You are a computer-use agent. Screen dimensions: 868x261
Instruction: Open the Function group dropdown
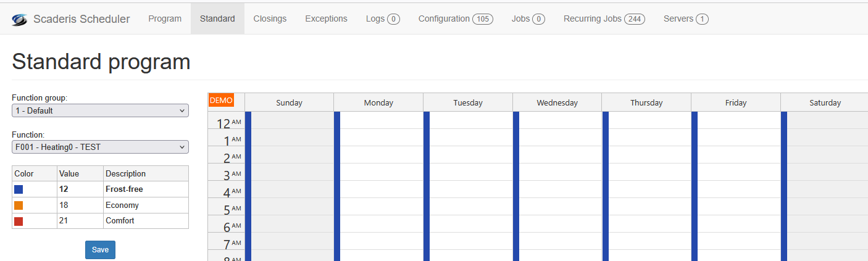100,110
